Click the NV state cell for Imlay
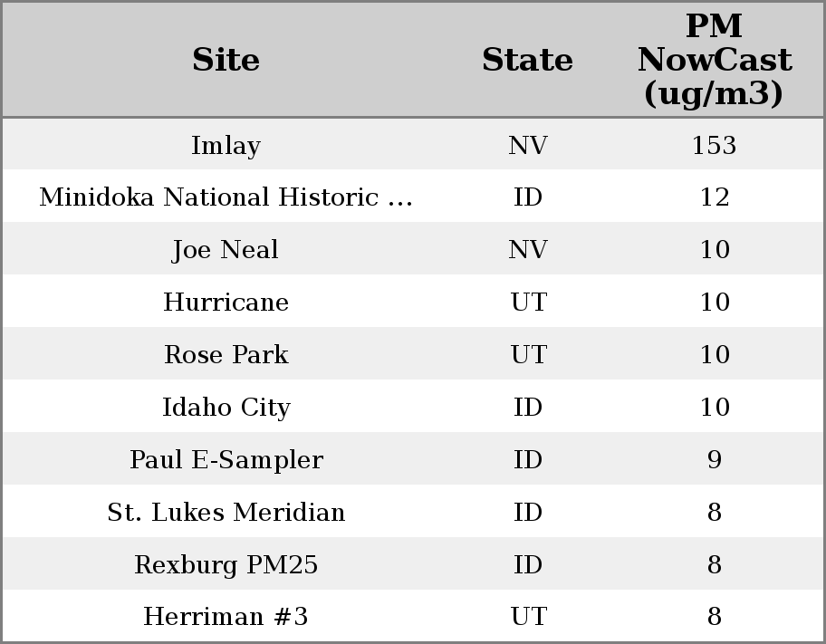Viewport: 826px width, 644px height. (527, 145)
